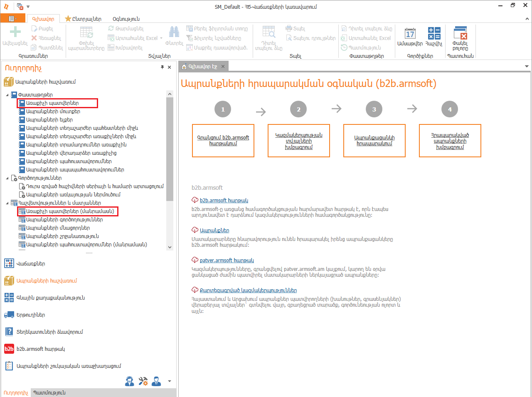Viewport: 532px width, 397px height.
Task: Switch to the Պատմություն bottom tab
Action: click(49, 392)
